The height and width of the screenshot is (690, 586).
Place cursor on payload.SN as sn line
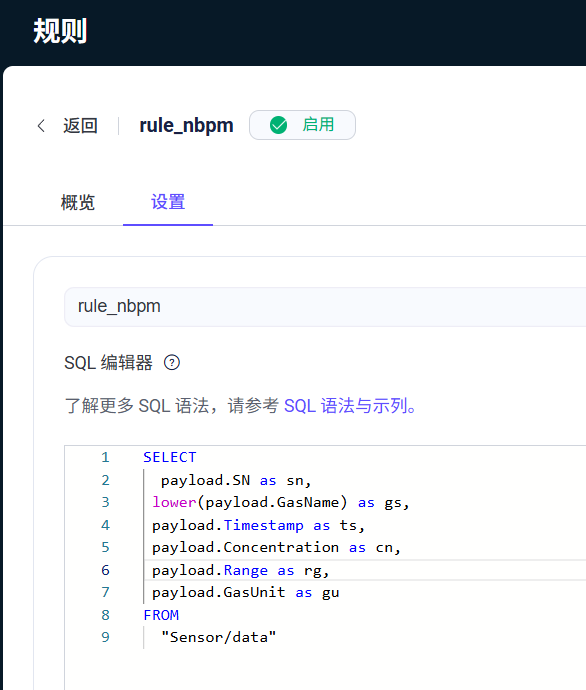(x=236, y=480)
